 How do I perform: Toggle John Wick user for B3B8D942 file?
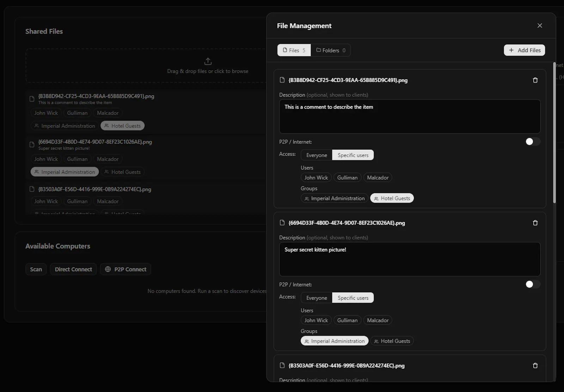click(x=316, y=178)
